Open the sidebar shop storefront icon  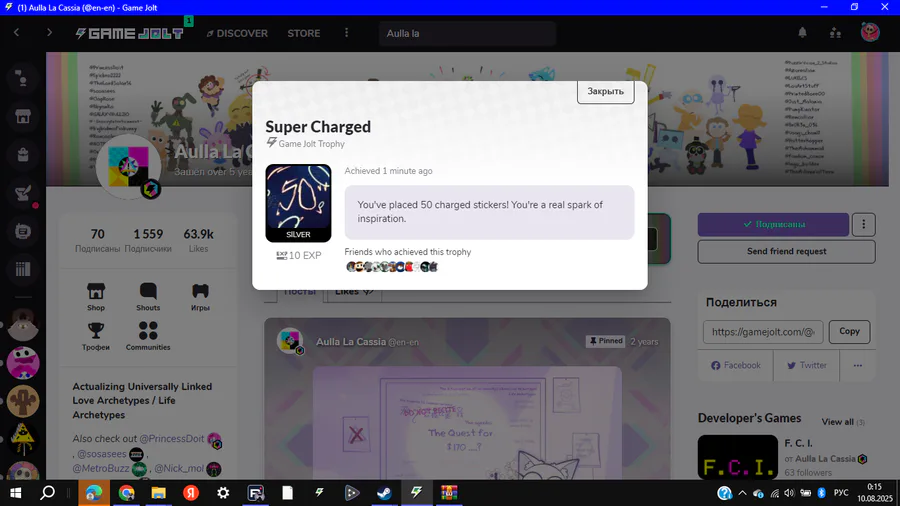tap(23, 116)
